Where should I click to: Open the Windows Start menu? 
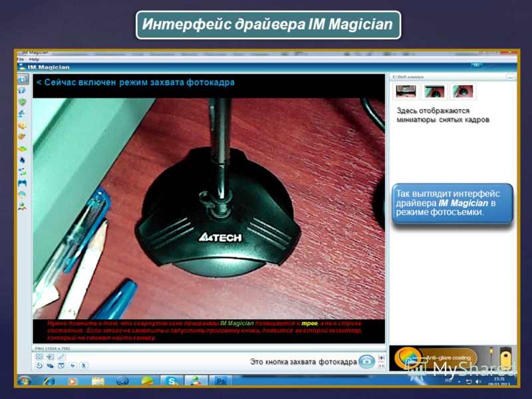25,380
